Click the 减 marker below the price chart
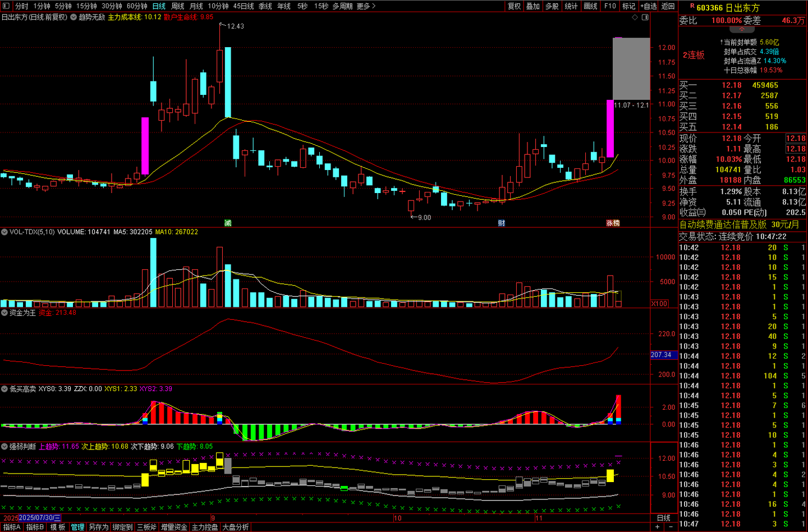This screenshot has width=808, height=532. [x=228, y=223]
